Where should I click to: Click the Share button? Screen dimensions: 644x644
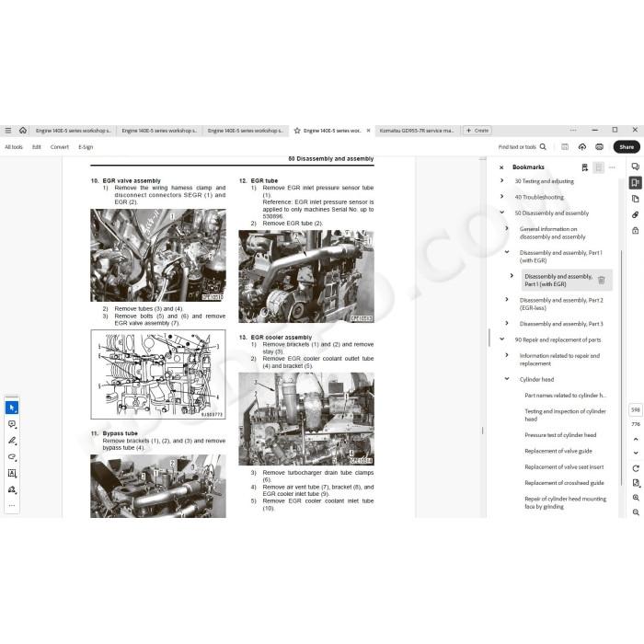[627, 147]
